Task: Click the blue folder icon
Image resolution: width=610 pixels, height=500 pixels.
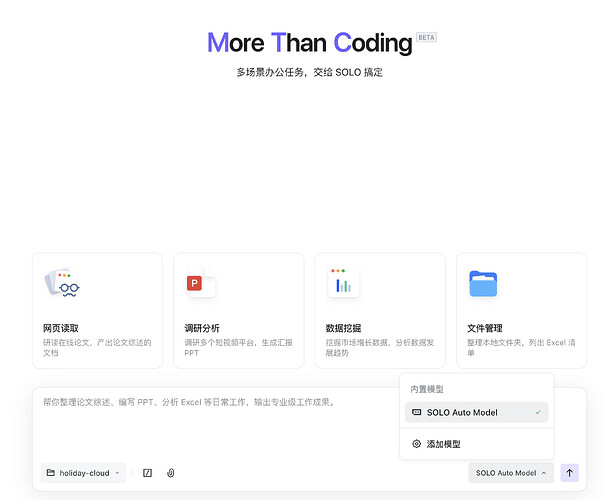Action: pos(483,283)
